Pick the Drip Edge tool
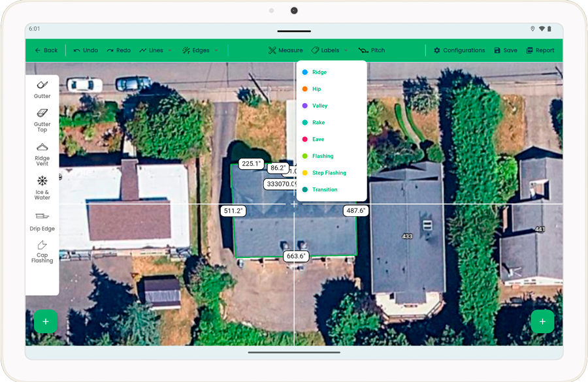The width and height of the screenshot is (588, 382). [42, 221]
